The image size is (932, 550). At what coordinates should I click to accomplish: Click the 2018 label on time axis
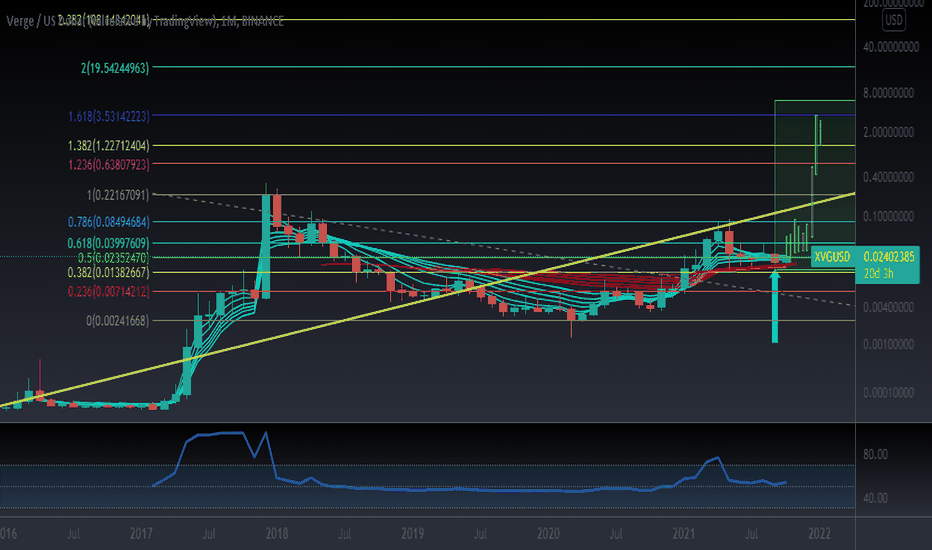[x=277, y=533]
